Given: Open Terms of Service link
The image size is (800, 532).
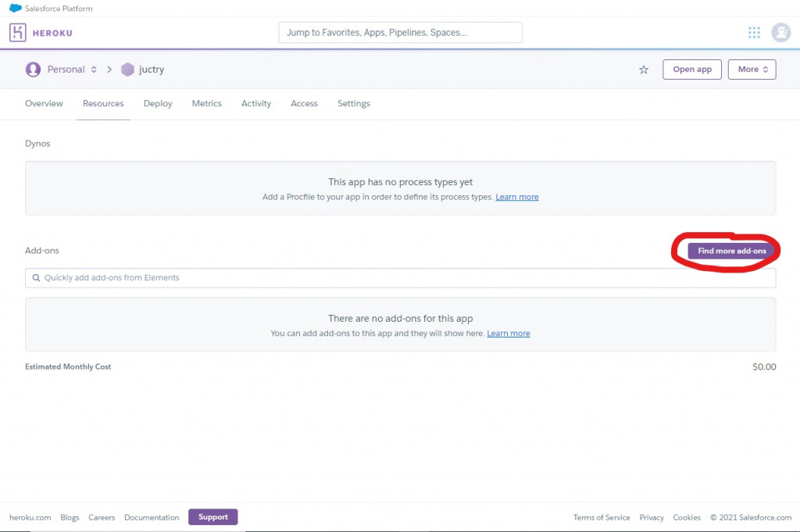Looking at the screenshot, I should (602, 517).
